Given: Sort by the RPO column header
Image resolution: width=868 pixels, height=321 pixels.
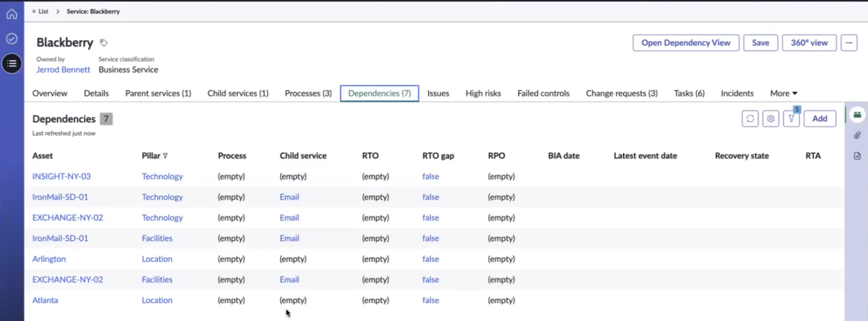Looking at the screenshot, I should tap(496, 156).
